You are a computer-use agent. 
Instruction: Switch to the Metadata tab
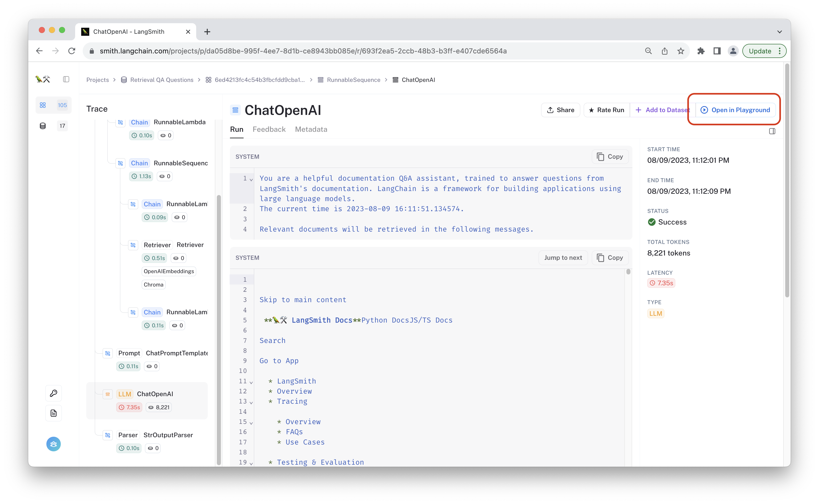(311, 129)
